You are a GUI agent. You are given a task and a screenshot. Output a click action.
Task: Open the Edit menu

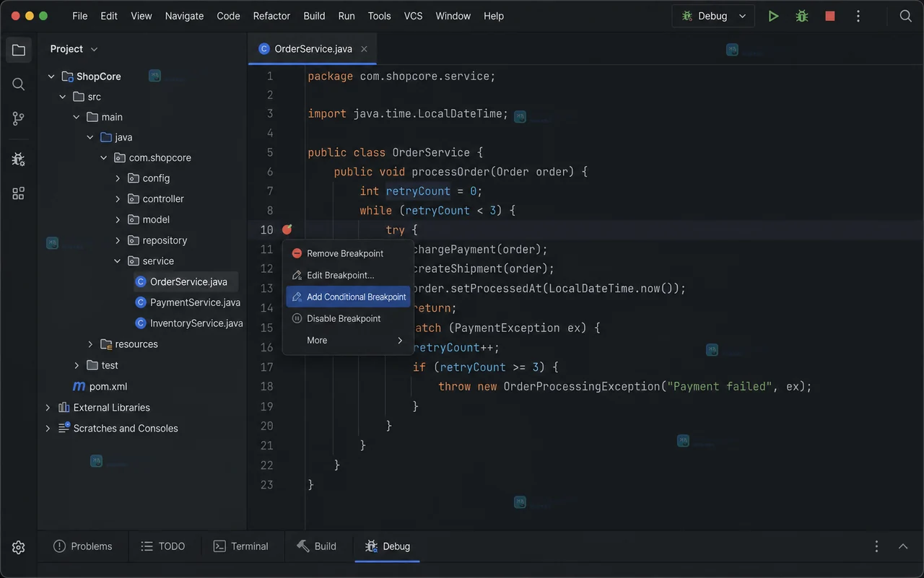(x=109, y=16)
